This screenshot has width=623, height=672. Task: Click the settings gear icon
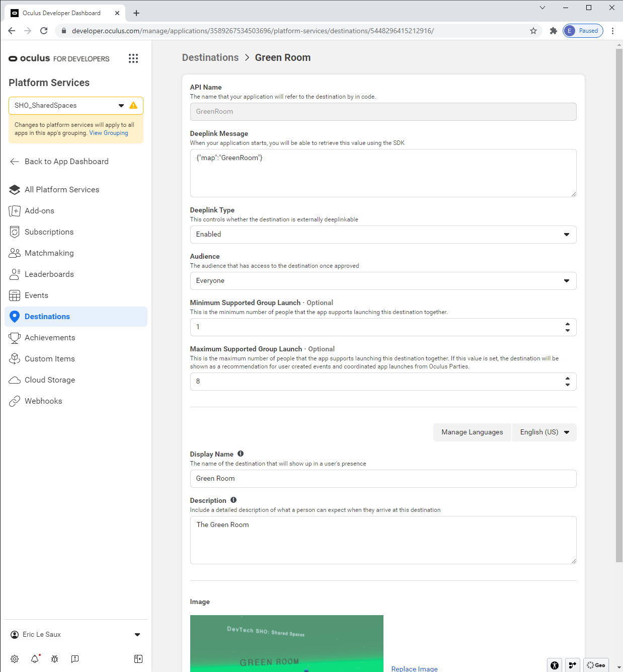click(x=15, y=659)
